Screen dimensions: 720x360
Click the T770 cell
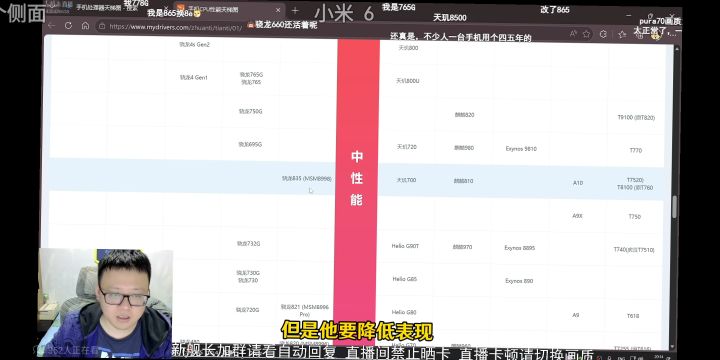click(636, 150)
